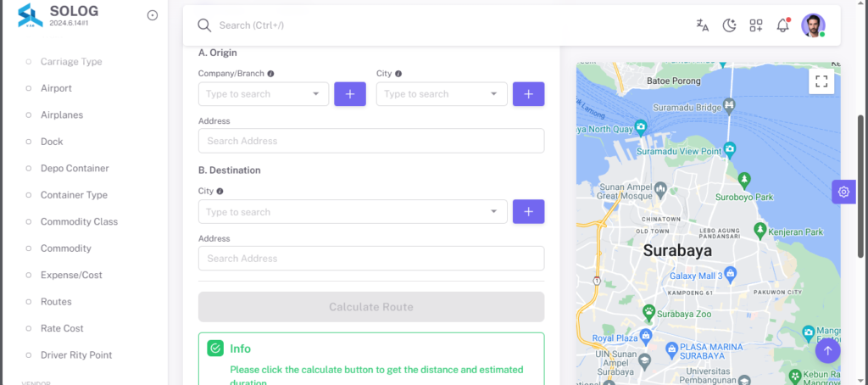Open Carriage Type menu item
The height and width of the screenshot is (385, 868).
coord(71,62)
